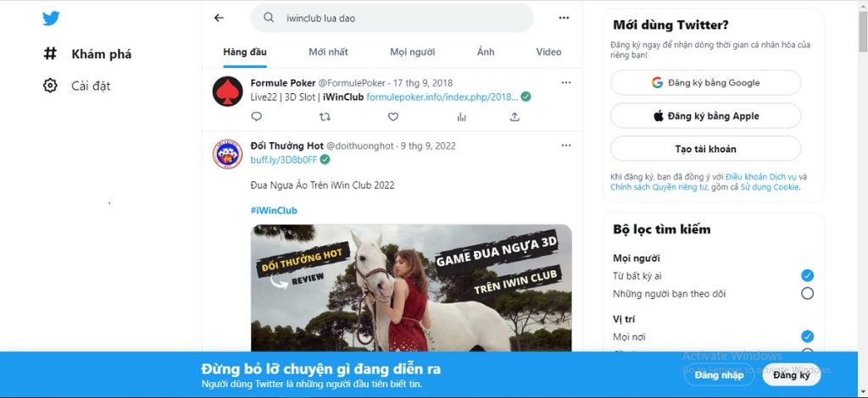The width and height of the screenshot is (868, 398).
Task: Click the Đăng nhập button in banner
Action: pos(719,374)
